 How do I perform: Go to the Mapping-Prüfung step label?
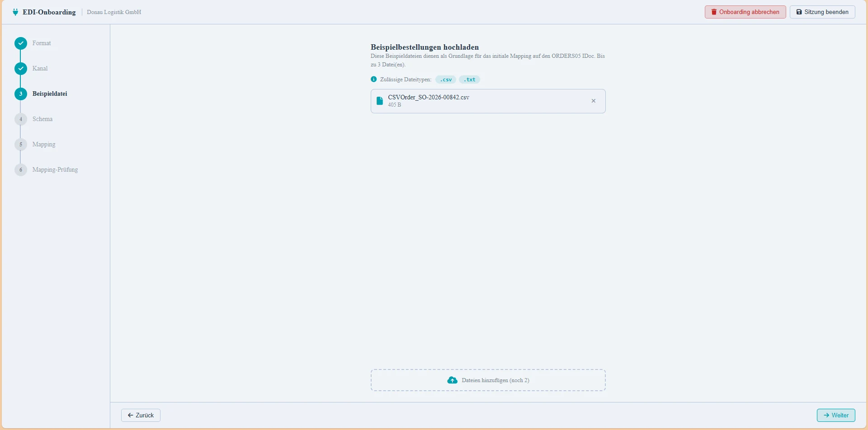(55, 170)
